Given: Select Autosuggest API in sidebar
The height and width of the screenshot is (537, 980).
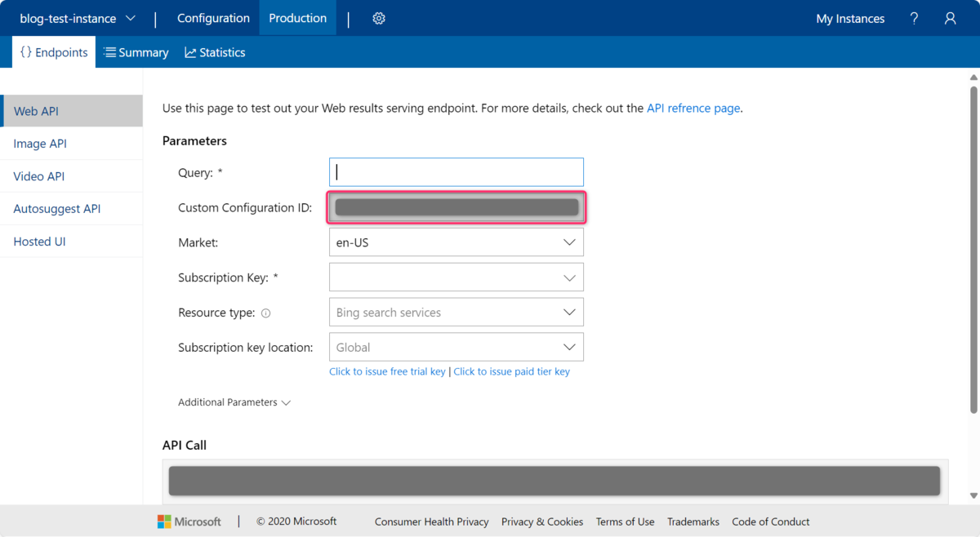Looking at the screenshot, I should point(72,209).
